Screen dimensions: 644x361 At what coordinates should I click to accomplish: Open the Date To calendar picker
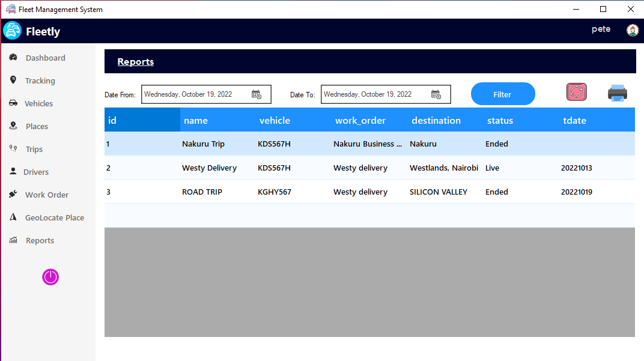click(437, 94)
